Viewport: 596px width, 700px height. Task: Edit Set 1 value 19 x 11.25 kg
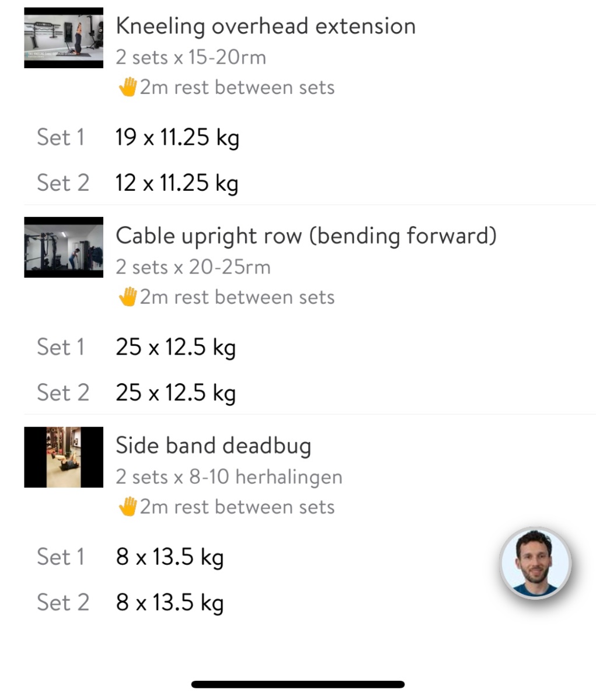tap(177, 138)
